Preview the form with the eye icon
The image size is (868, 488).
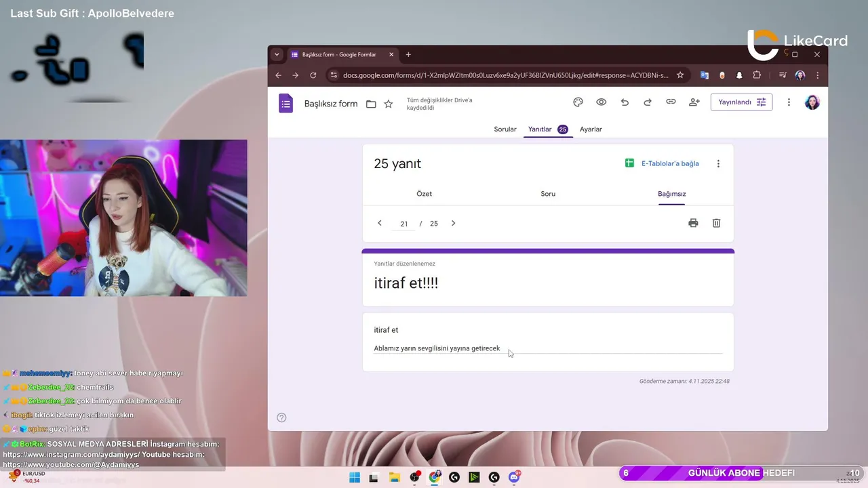tap(601, 102)
